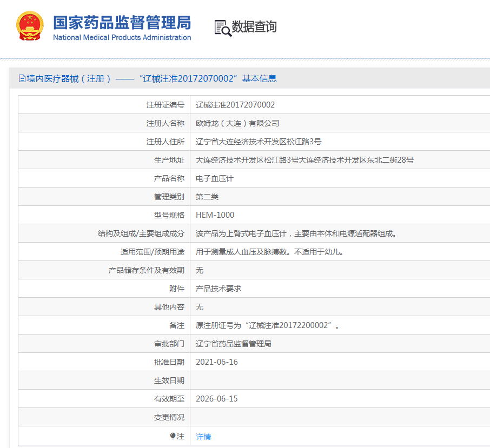Image resolution: width=490 pixels, height=448 pixels.
Task: Click the lightbulb icon beside 注
Action: pyautogui.click(x=173, y=436)
